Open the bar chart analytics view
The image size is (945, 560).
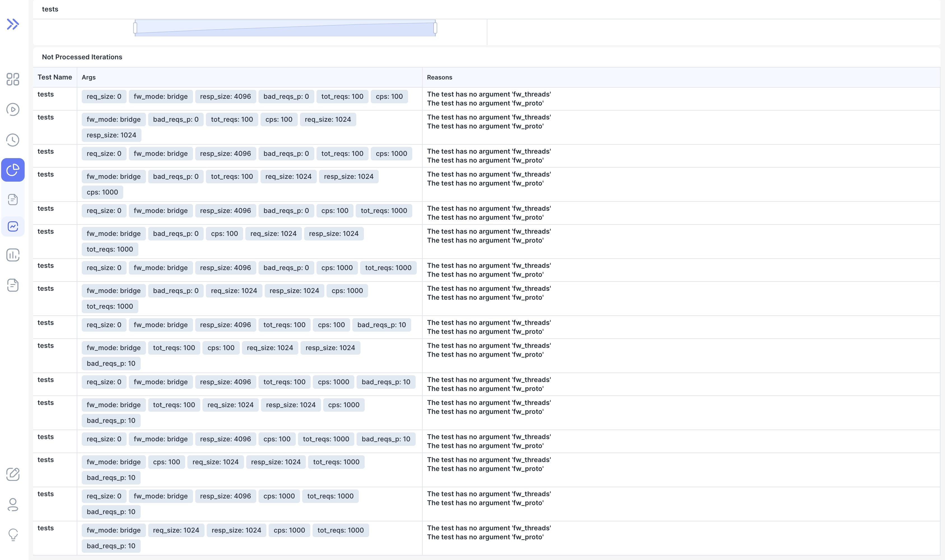13,255
